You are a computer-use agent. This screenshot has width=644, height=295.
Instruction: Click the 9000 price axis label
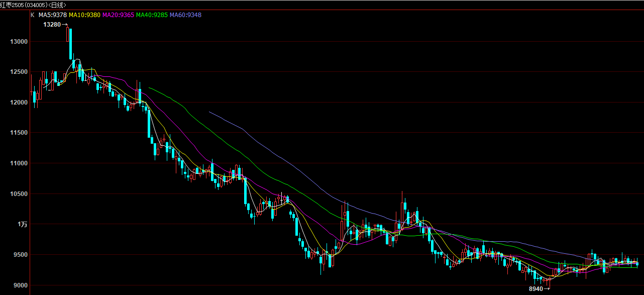pos(21,285)
